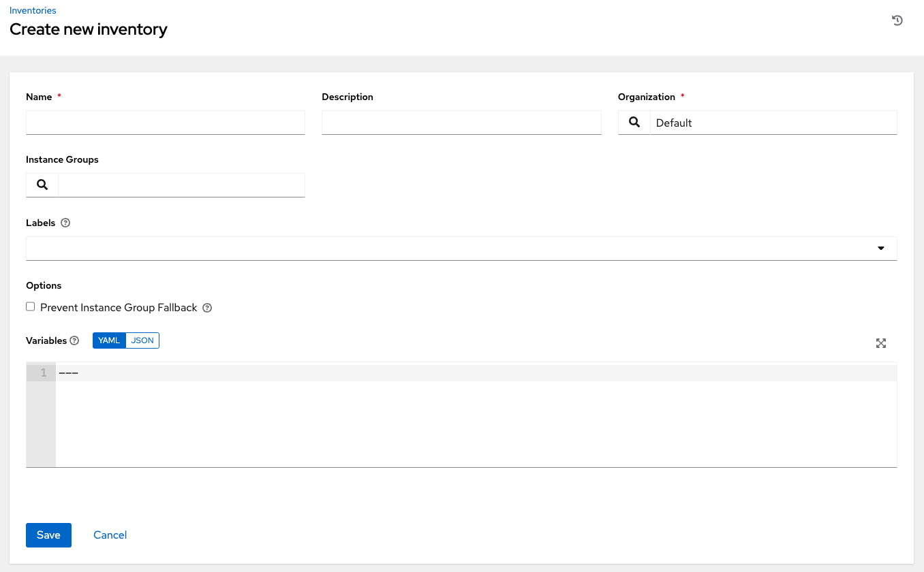The width and height of the screenshot is (924, 572).
Task: Show help for Prevent Instance Group Fallback
Action: pyautogui.click(x=206, y=308)
